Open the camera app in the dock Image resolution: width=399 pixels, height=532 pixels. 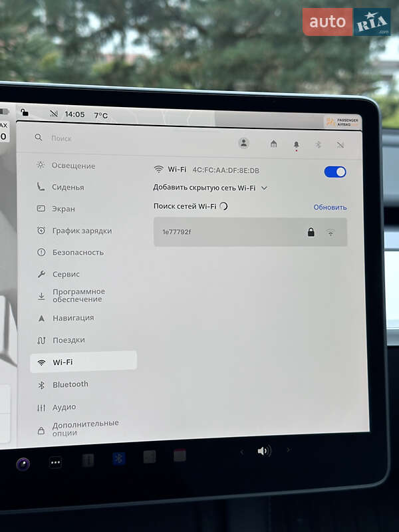coord(23,464)
